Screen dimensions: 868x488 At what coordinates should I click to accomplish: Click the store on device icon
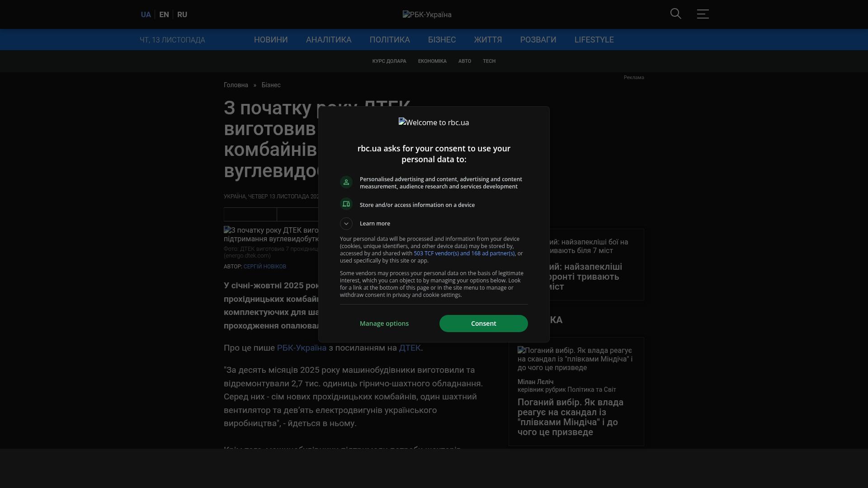coord(346,204)
